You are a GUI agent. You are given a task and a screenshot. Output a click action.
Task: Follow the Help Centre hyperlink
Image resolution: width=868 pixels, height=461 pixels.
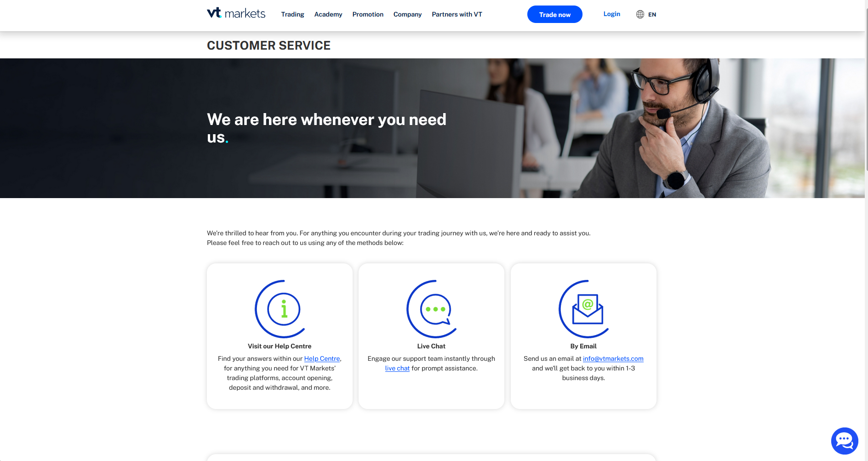tap(322, 359)
